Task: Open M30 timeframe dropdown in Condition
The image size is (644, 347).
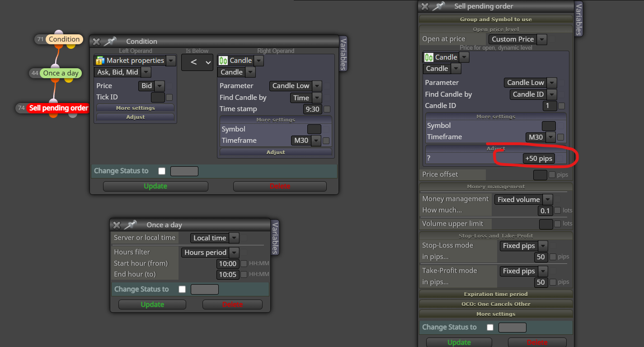Action: point(316,141)
